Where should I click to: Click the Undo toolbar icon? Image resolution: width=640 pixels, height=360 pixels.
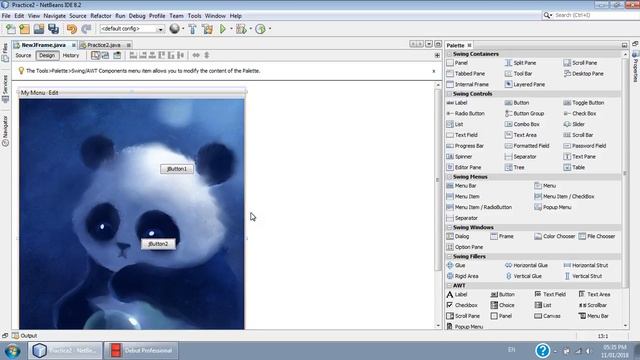pyautogui.click(x=72, y=29)
